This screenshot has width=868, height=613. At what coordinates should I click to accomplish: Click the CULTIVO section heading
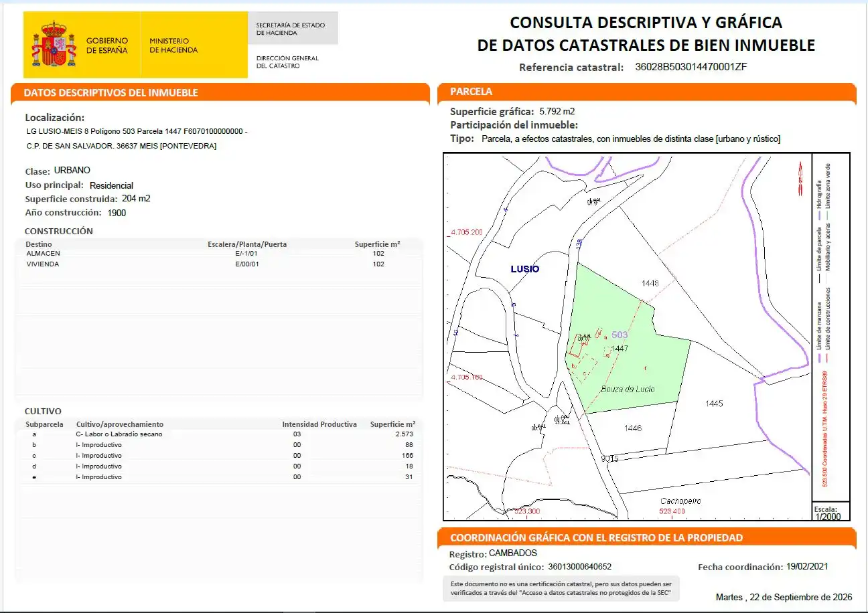pos(43,411)
